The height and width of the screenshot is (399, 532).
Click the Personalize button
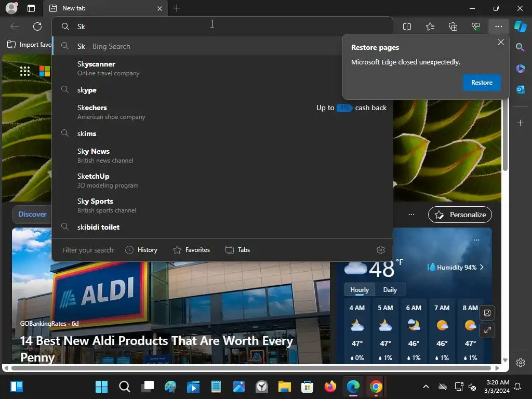click(x=460, y=215)
